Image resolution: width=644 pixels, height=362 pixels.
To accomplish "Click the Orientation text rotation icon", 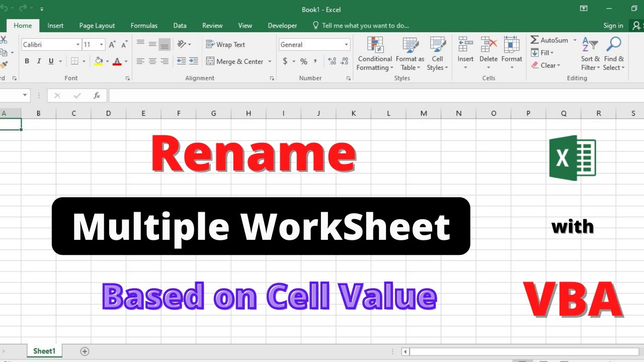I will click(x=182, y=44).
